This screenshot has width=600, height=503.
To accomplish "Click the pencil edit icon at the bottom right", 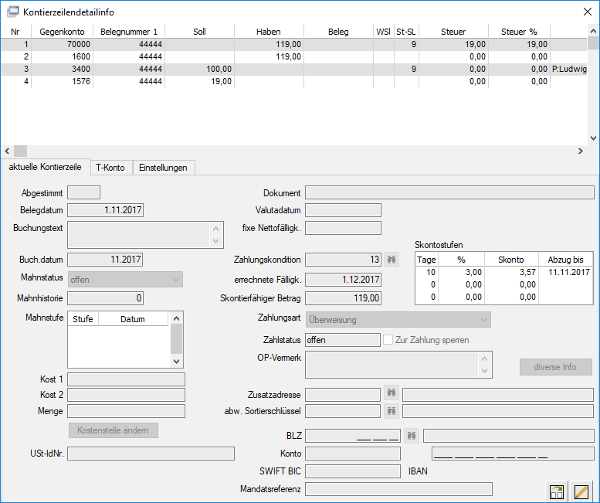I will point(581,491).
